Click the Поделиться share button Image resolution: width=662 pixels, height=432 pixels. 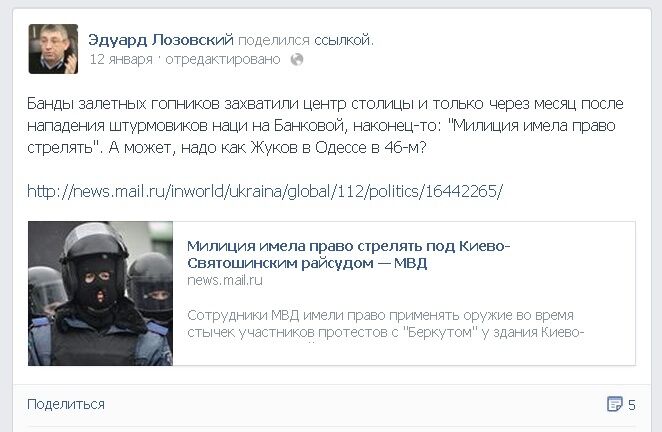66,404
